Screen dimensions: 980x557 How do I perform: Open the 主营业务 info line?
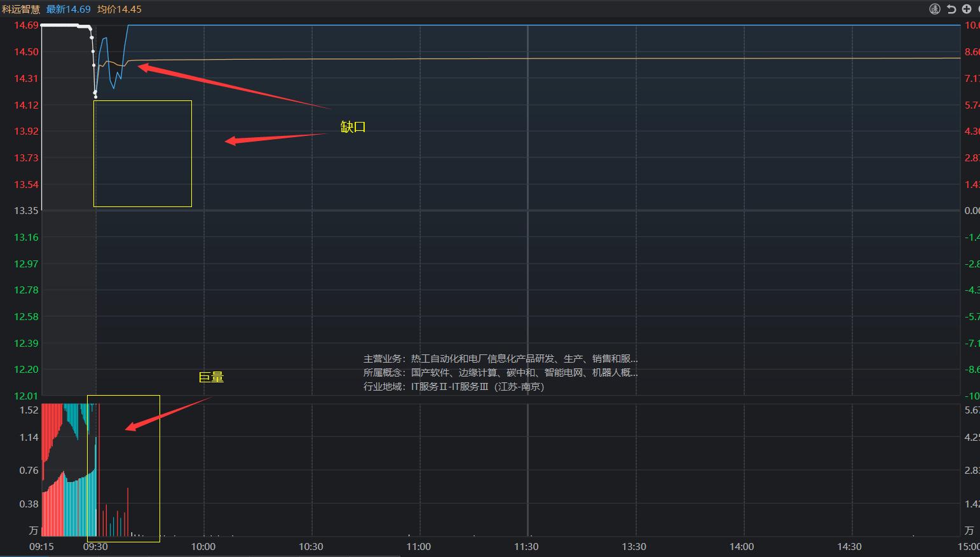[x=500, y=359]
